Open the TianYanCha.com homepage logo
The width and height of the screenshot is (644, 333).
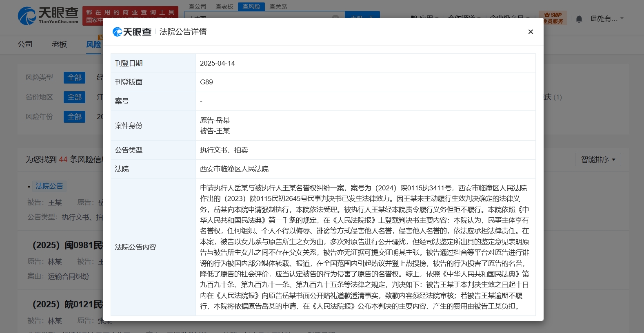[48, 16]
